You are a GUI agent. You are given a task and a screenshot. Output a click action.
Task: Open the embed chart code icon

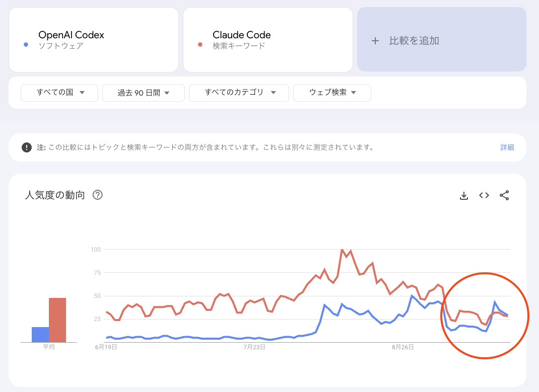pos(484,195)
